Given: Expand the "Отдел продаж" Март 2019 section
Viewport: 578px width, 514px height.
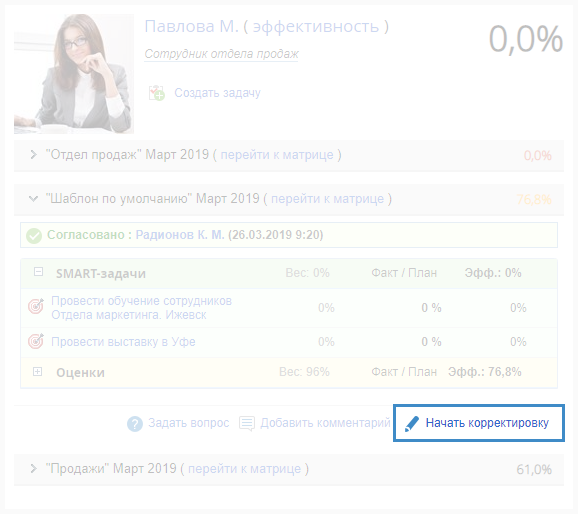Looking at the screenshot, I should 34,154.
